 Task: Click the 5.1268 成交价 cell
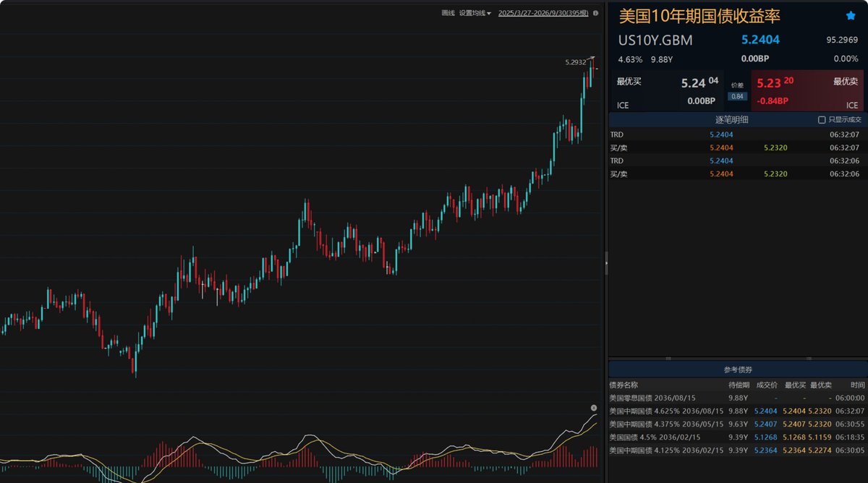coord(766,437)
